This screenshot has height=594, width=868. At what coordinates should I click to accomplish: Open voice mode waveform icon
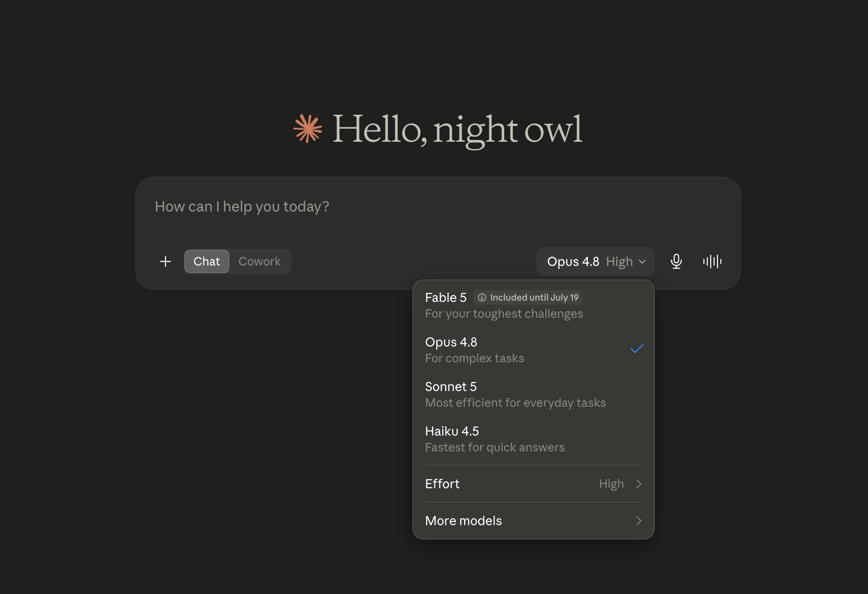[712, 261]
